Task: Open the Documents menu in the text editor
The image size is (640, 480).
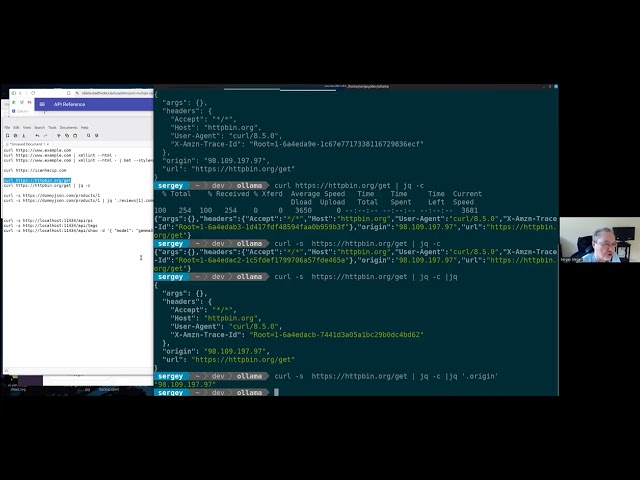Action: point(69,127)
